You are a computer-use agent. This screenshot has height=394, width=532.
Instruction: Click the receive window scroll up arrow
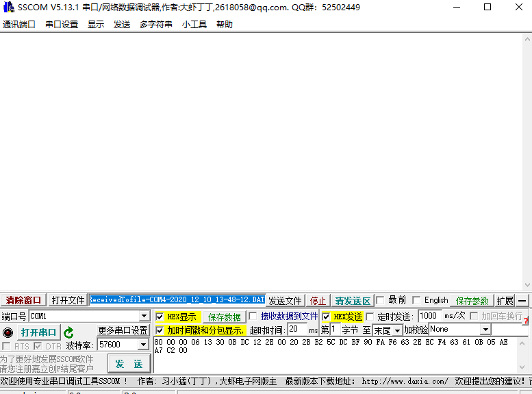527,40
